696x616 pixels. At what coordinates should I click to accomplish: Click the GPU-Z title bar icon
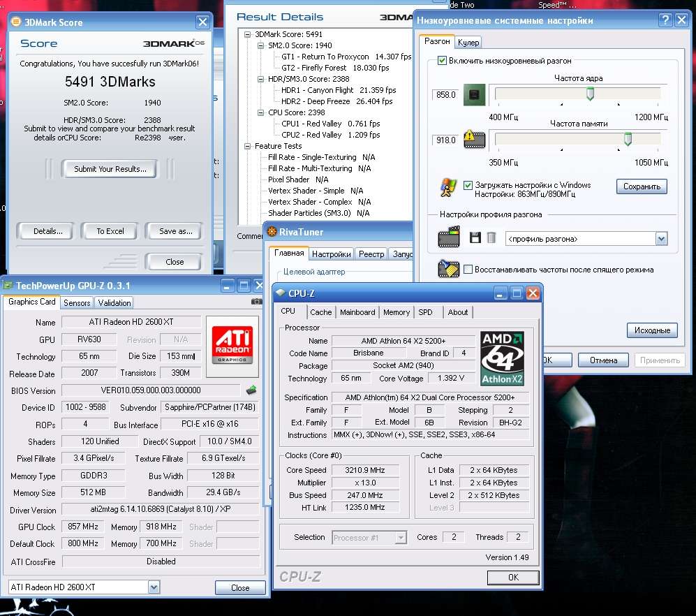8,285
